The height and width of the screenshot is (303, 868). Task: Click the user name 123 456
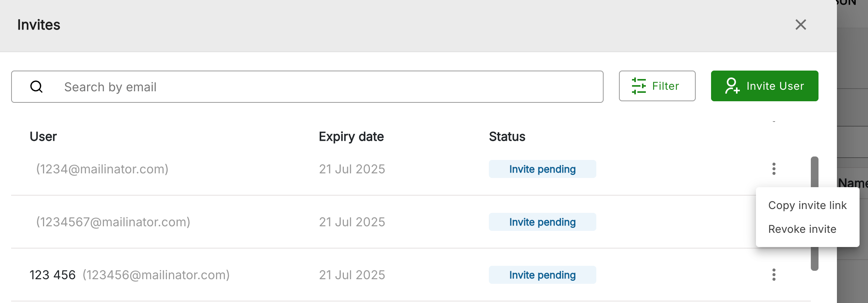point(53,275)
